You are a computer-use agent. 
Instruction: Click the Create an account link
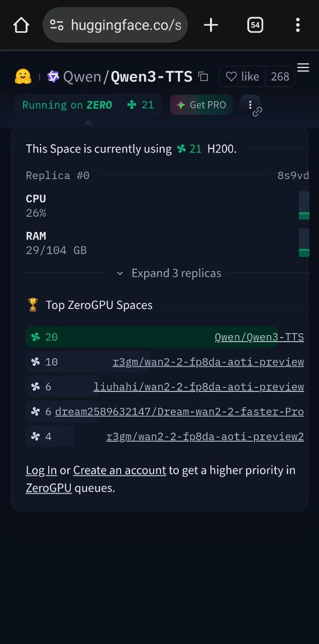(120, 470)
